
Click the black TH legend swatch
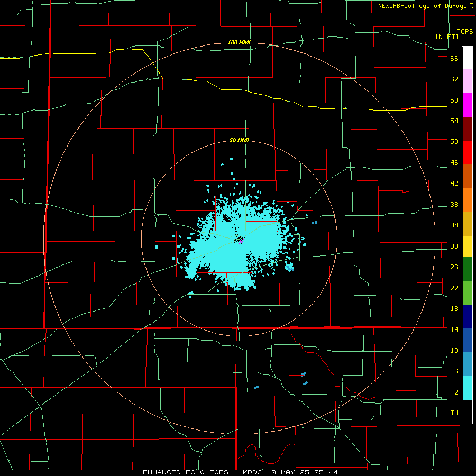coord(467,411)
